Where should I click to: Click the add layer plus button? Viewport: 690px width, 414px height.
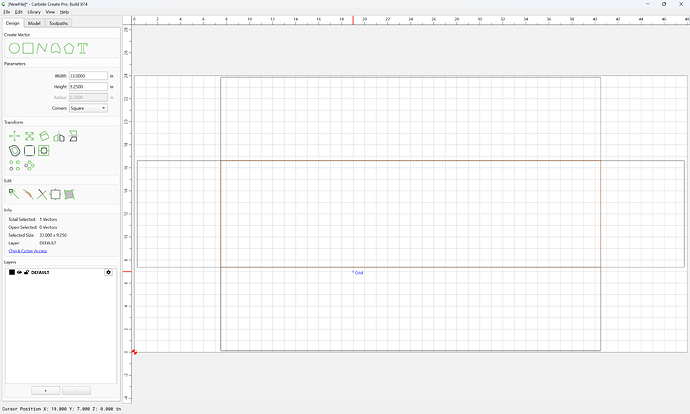coord(46,391)
